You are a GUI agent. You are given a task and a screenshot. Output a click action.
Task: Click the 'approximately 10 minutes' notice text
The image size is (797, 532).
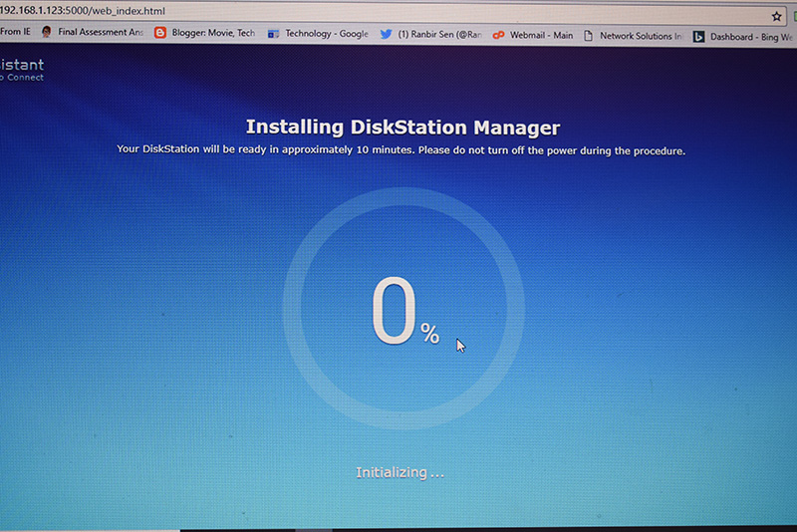tap(400, 149)
